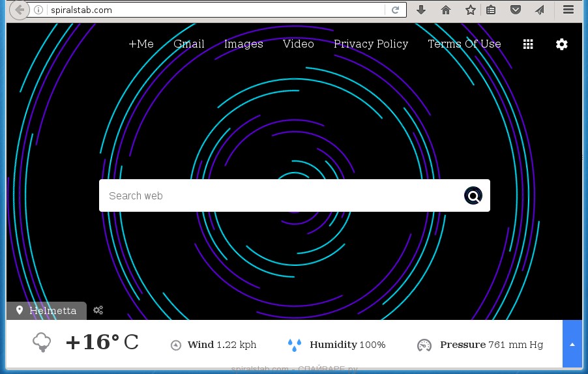Open the Gmail link
Image resolution: width=588 pixels, height=374 pixels.
[188, 44]
